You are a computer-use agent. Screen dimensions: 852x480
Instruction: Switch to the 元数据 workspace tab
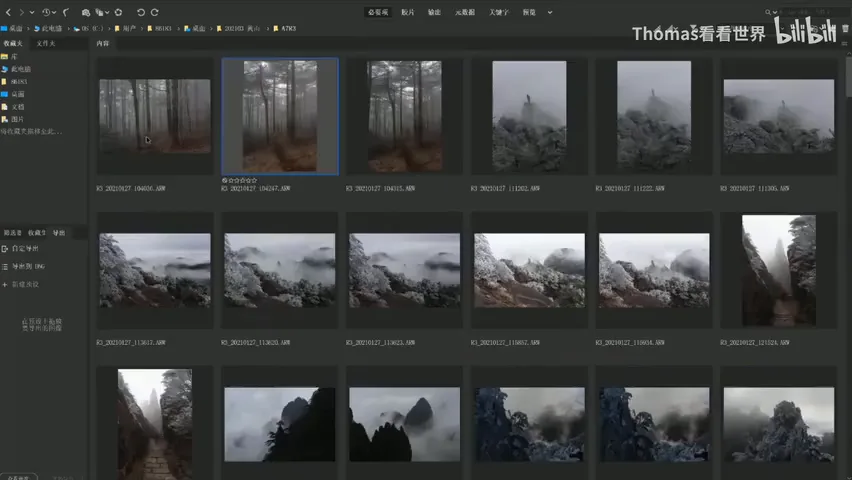[x=465, y=12]
